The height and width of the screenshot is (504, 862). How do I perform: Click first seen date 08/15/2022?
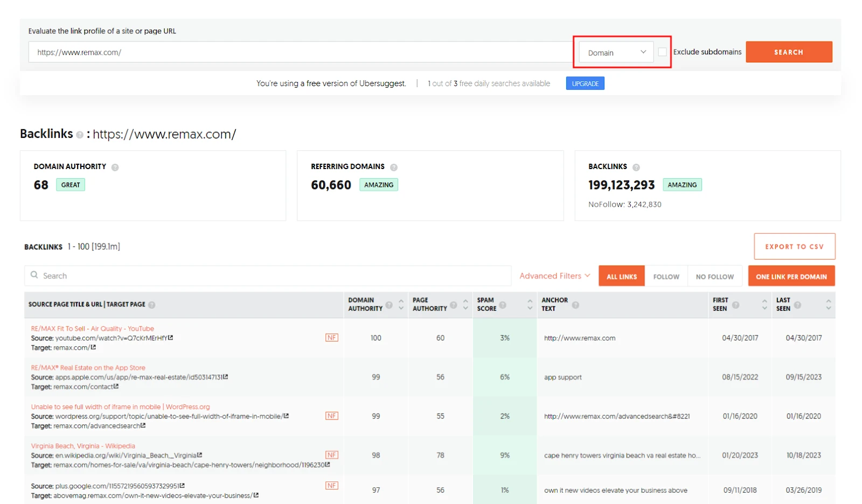[740, 377]
